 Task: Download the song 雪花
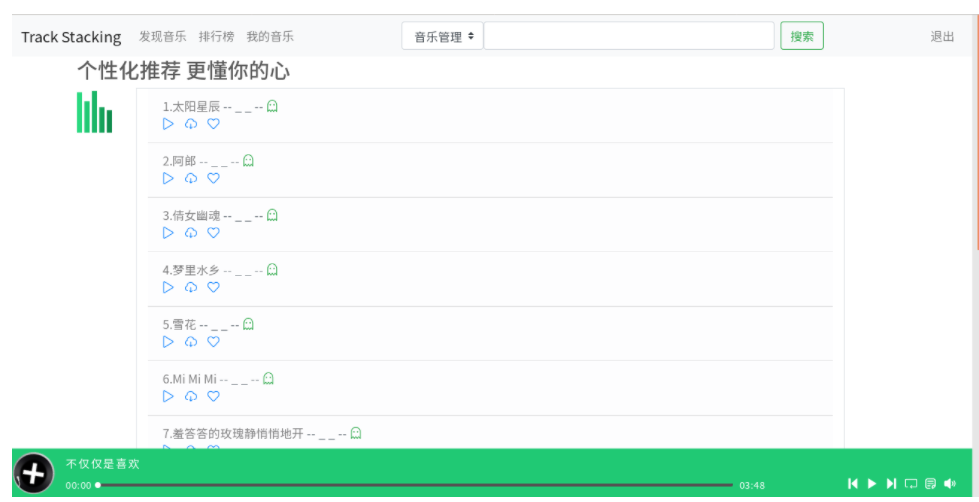(x=191, y=342)
